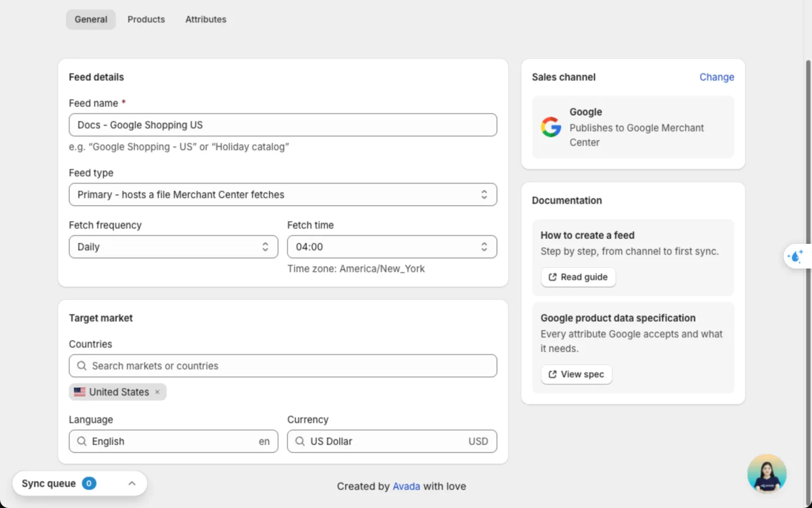Open the Currency selector field

[x=392, y=441]
